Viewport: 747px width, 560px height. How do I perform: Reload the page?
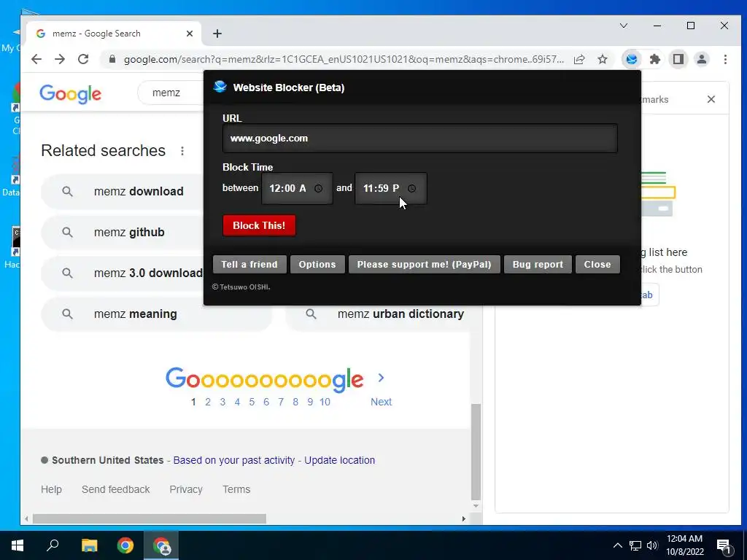tap(83, 59)
